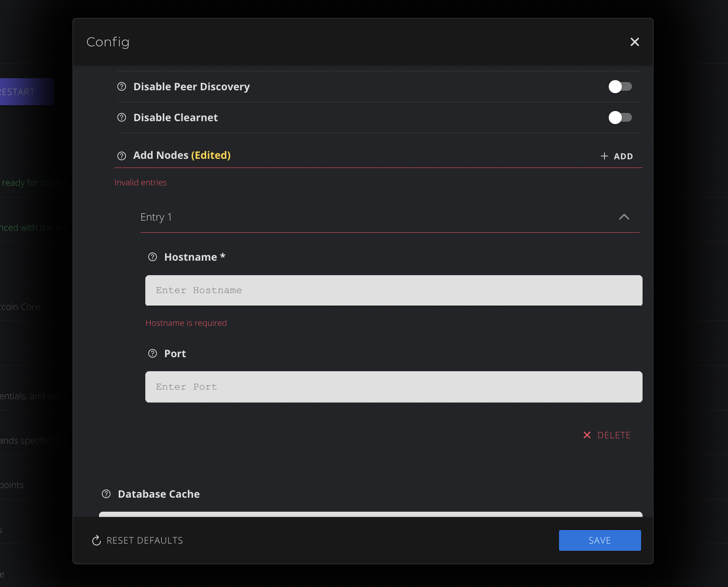Click the Disable Clearnet label
Screen dimensions: 728x587
[x=176, y=118]
